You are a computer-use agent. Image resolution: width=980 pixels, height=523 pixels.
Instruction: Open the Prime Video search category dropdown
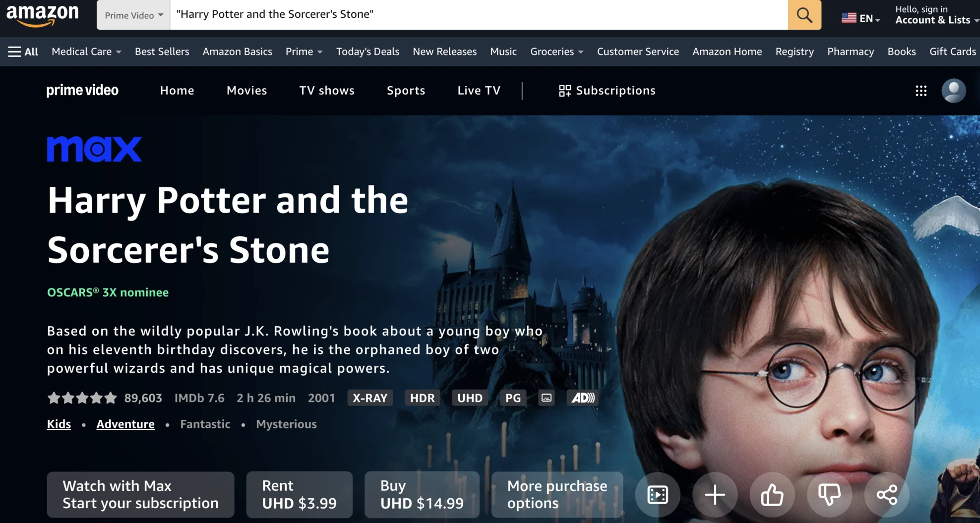tap(133, 15)
